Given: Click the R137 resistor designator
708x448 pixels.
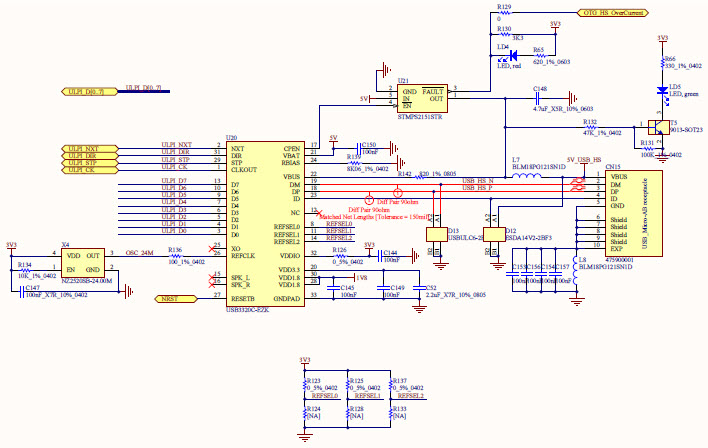Looking at the screenshot, I should pyautogui.click(x=400, y=381).
